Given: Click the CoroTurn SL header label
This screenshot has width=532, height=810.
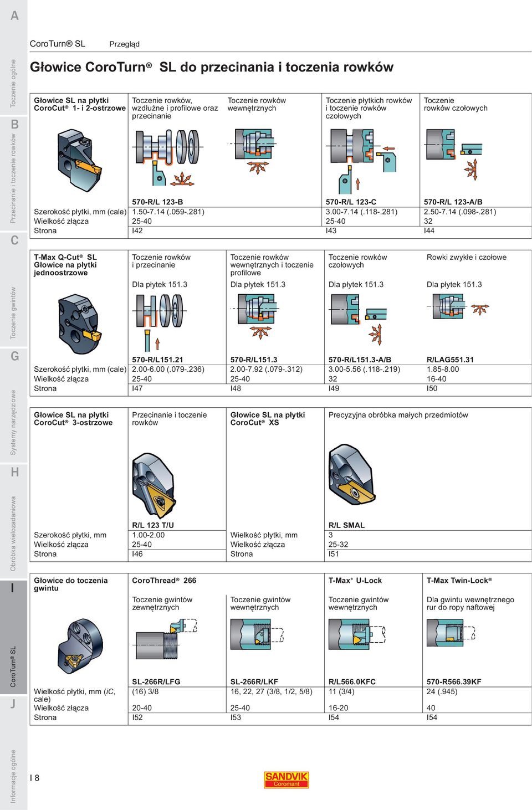Looking at the screenshot, I should (58, 43).
